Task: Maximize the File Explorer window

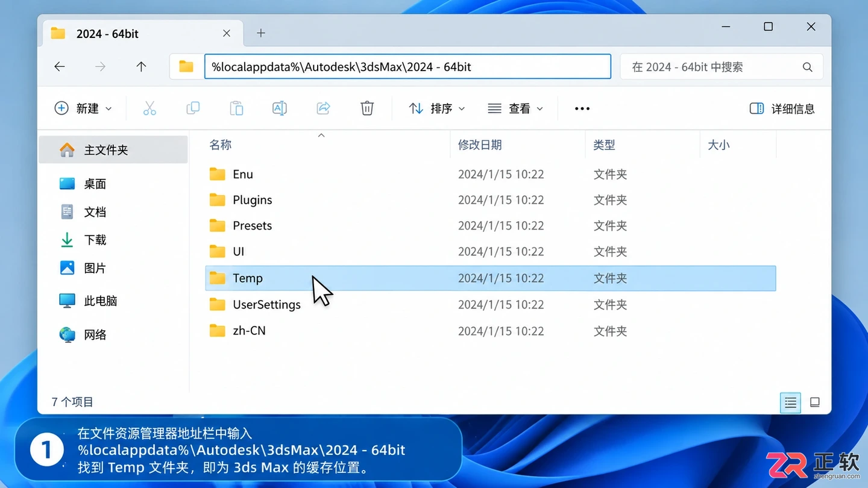Action: (768, 27)
